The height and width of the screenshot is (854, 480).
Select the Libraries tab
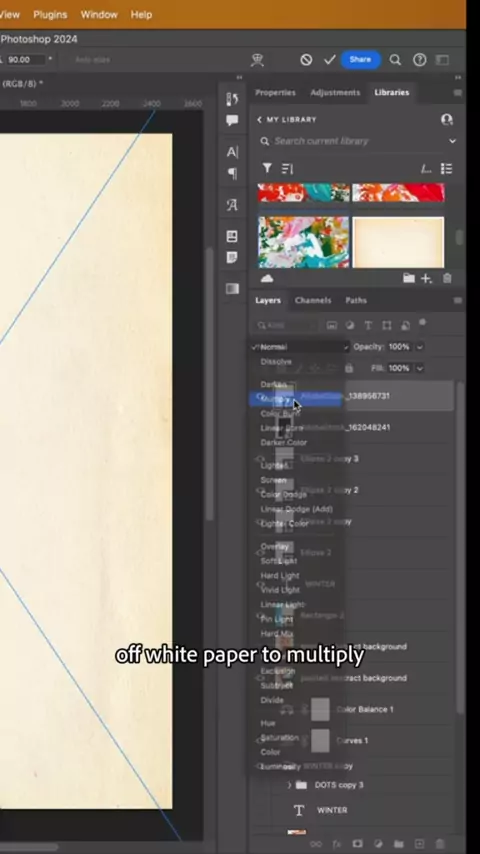pos(392,93)
